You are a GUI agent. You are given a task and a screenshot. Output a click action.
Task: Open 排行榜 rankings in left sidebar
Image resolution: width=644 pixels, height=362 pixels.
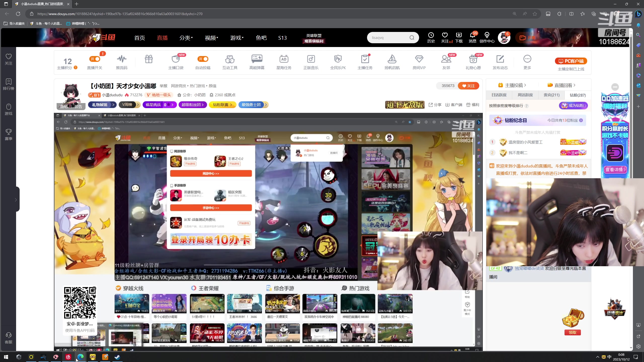click(9, 84)
